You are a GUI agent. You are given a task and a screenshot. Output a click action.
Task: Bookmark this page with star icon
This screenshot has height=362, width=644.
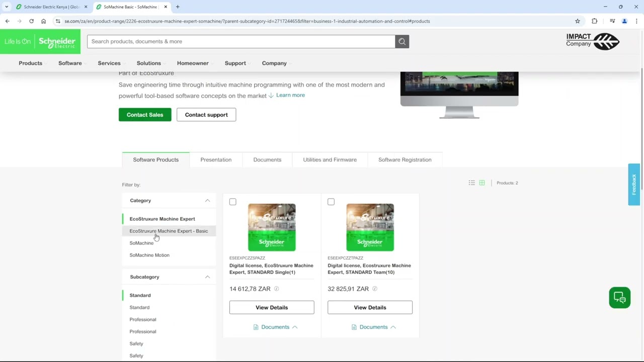coord(578,21)
